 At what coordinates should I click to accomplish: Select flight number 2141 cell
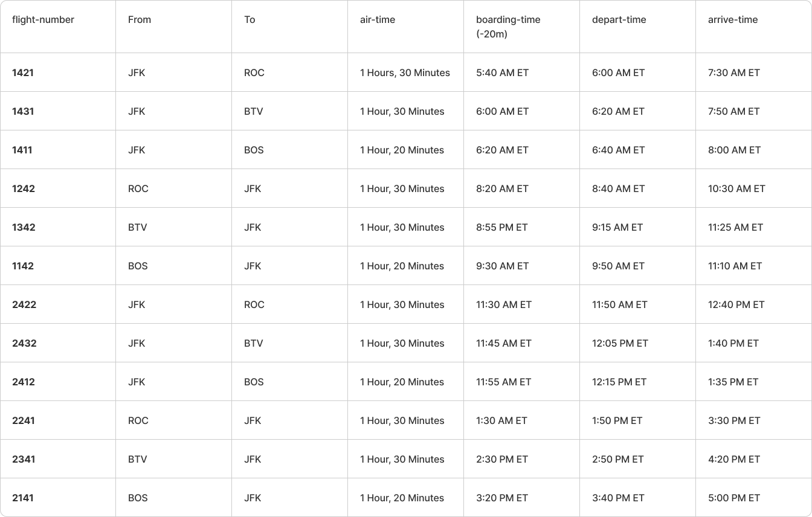pyautogui.click(x=23, y=498)
